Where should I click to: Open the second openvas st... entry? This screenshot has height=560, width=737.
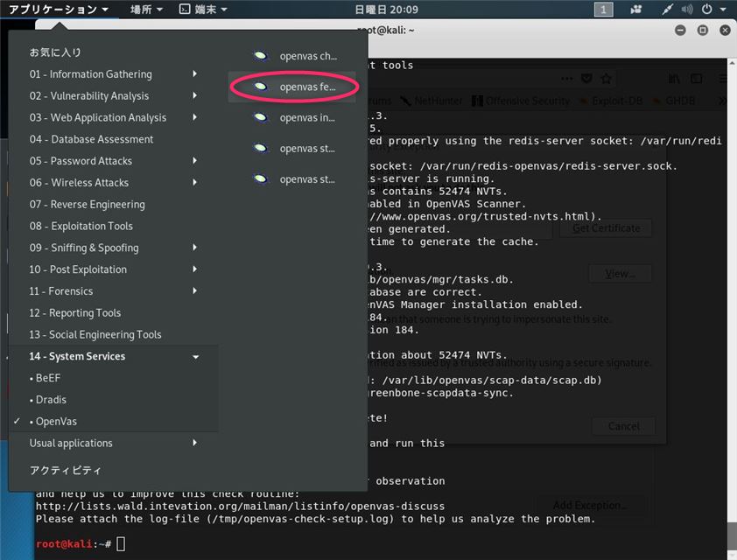click(291, 179)
